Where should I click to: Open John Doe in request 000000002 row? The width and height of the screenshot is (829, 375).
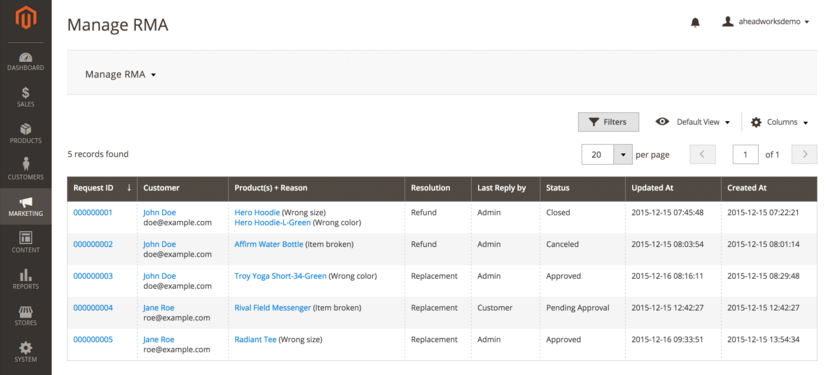[159, 244]
